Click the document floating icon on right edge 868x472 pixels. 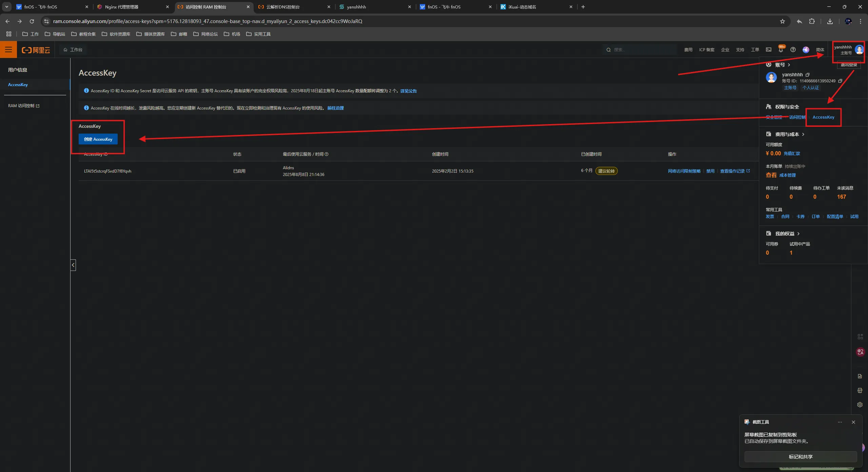[860, 376]
